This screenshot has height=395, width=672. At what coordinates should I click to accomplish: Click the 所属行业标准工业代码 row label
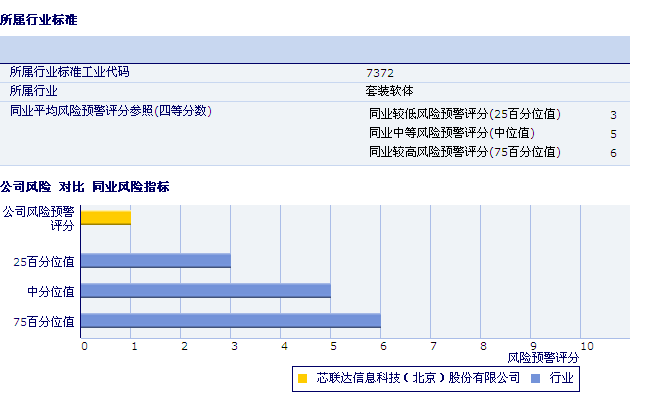point(69,72)
